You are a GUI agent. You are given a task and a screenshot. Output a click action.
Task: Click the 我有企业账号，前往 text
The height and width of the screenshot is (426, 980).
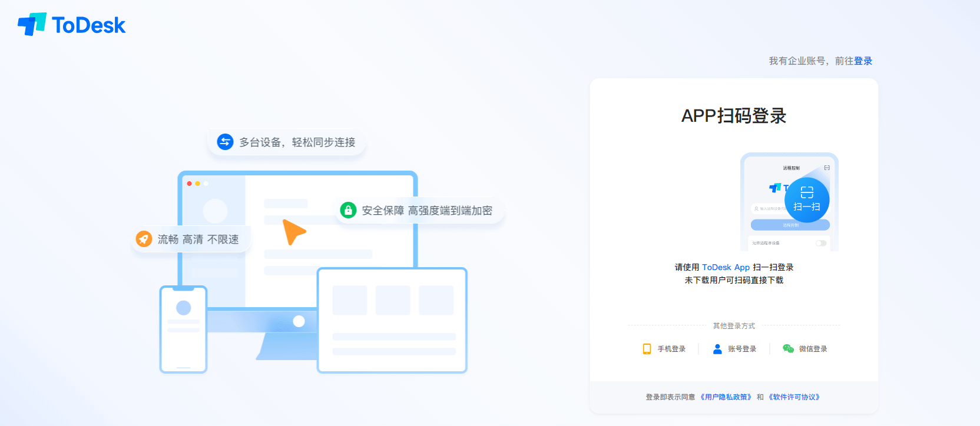pyautogui.click(x=811, y=61)
